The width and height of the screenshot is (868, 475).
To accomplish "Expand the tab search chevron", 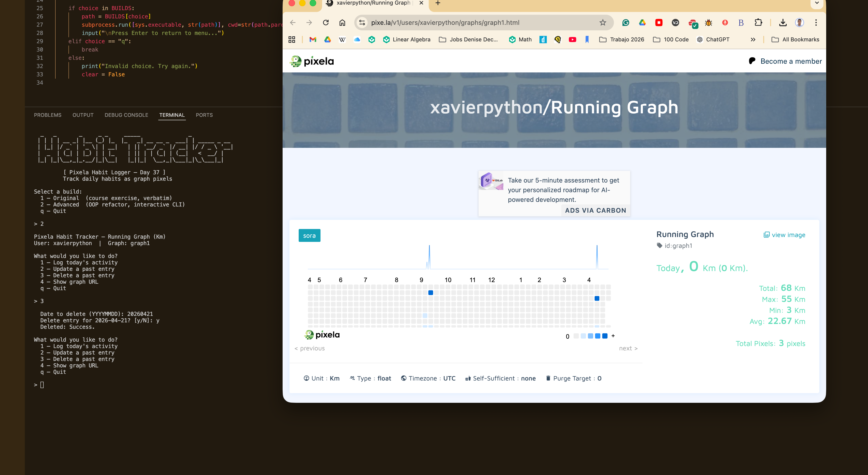I will pyautogui.click(x=817, y=3).
